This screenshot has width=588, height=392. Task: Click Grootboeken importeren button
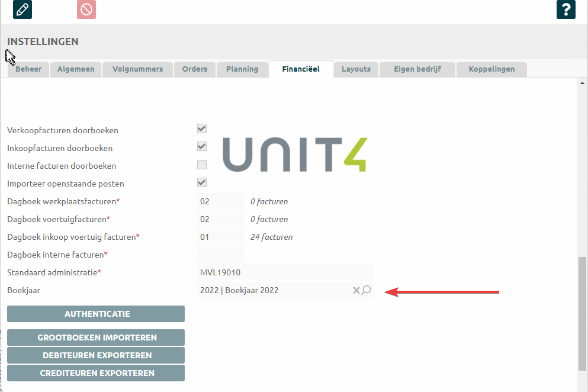[96, 338]
